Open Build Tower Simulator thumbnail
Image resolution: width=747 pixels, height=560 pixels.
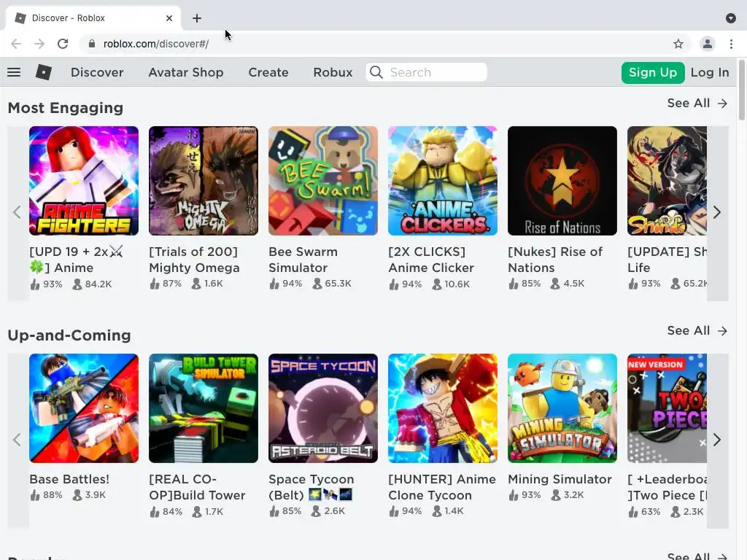204,408
